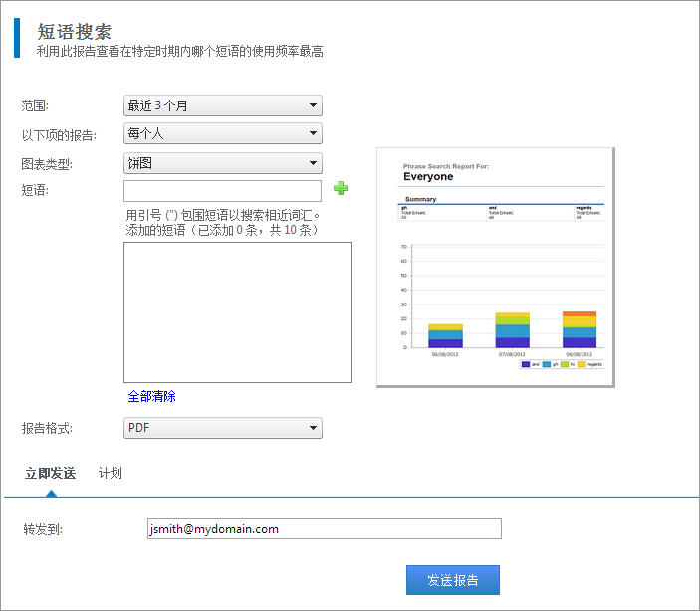
Task: Click the 07/08/2012 bar in the preview chart
Action: pos(512,330)
